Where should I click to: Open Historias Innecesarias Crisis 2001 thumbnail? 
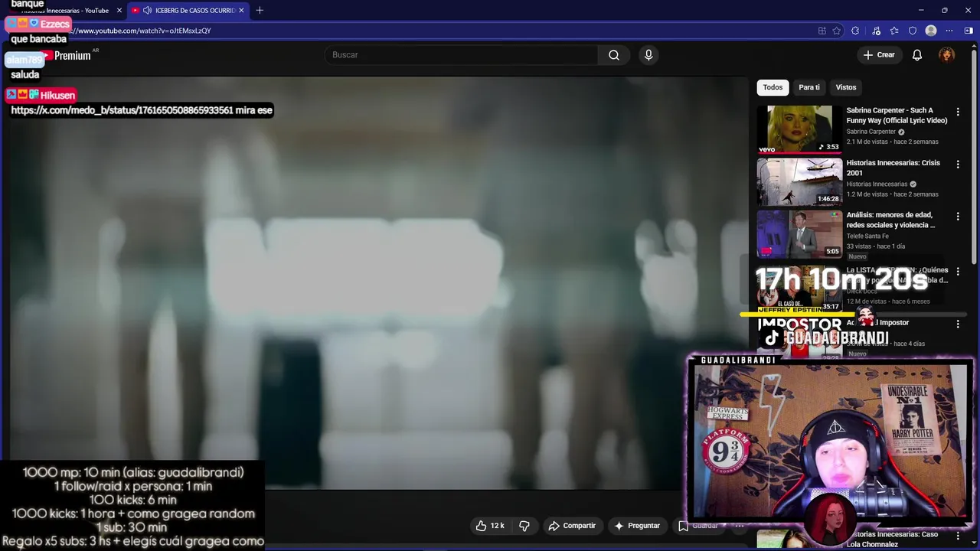tap(799, 182)
